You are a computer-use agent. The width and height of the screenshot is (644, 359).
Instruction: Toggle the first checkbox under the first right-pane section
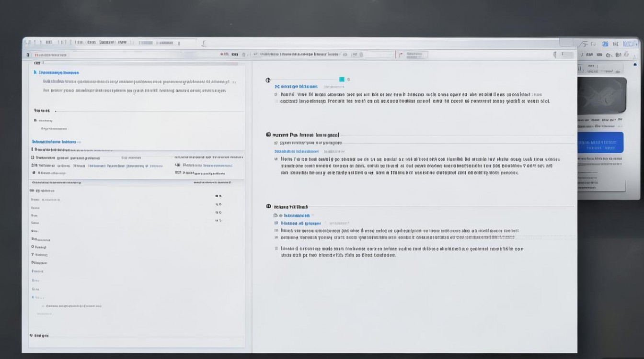pos(276,95)
